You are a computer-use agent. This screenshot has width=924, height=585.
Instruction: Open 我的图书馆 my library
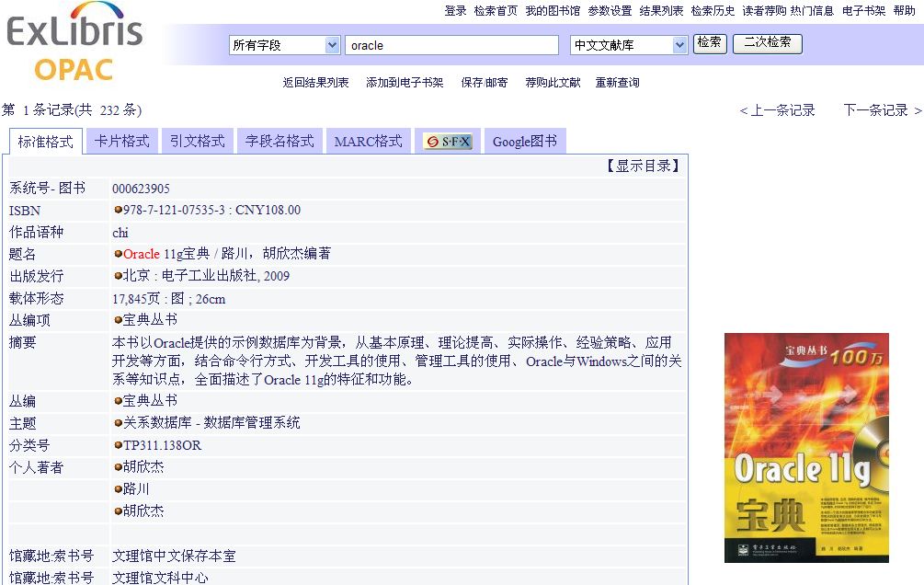coord(553,11)
